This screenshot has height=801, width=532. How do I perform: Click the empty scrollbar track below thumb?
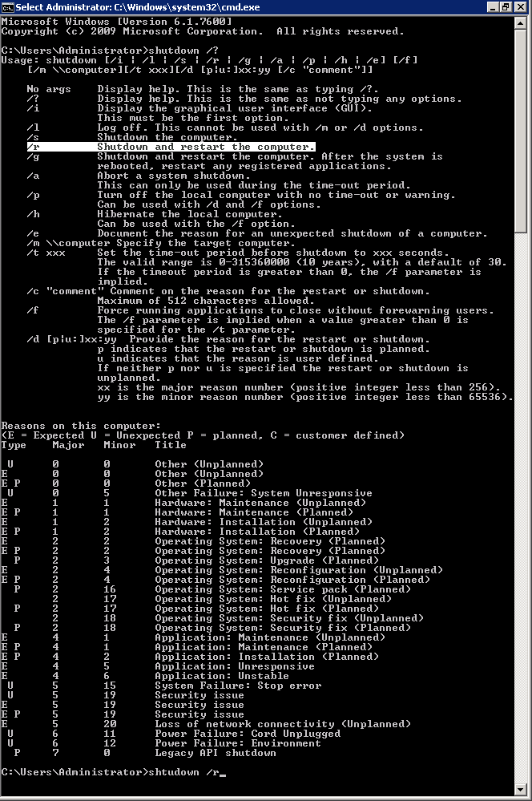(520, 508)
